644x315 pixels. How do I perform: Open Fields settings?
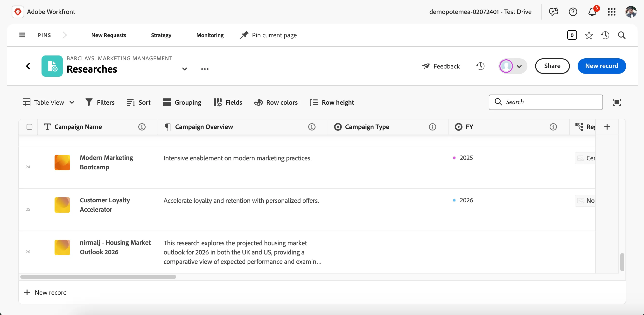click(228, 103)
